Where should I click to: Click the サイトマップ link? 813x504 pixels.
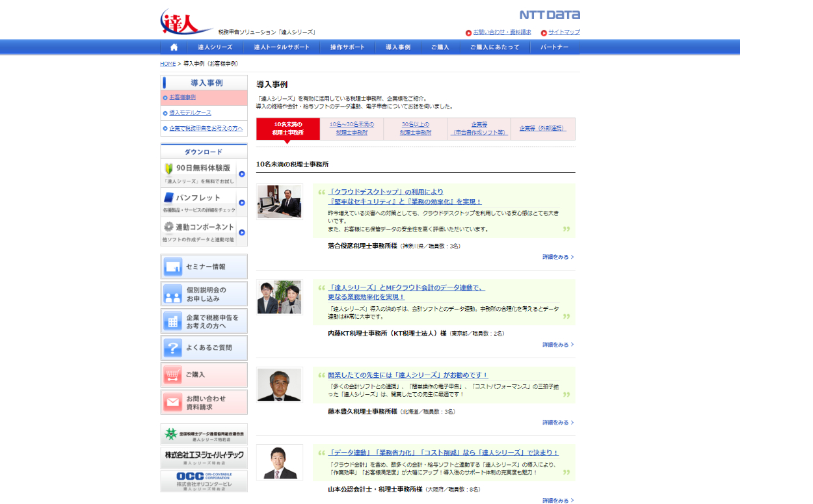(563, 32)
